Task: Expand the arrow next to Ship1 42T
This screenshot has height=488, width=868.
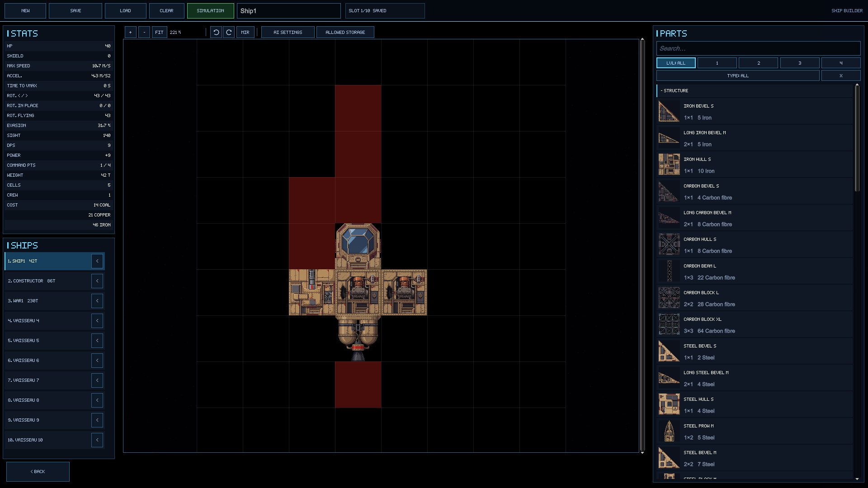Action: click(97, 261)
